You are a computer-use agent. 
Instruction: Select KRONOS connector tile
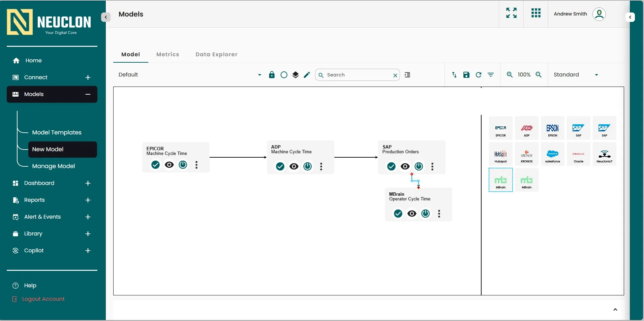pyautogui.click(x=527, y=154)
